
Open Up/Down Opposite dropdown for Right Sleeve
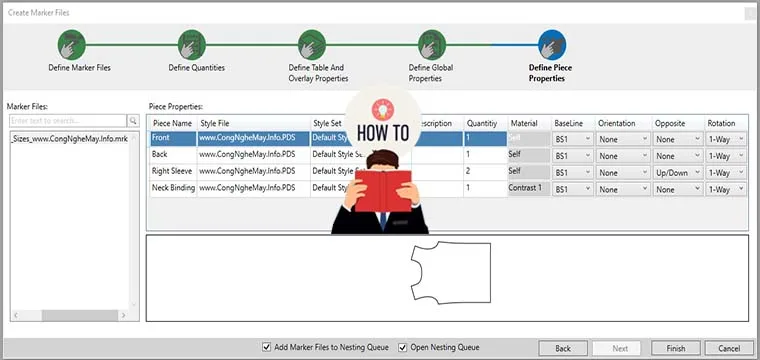pyautogui.click(x=678, y=172)
